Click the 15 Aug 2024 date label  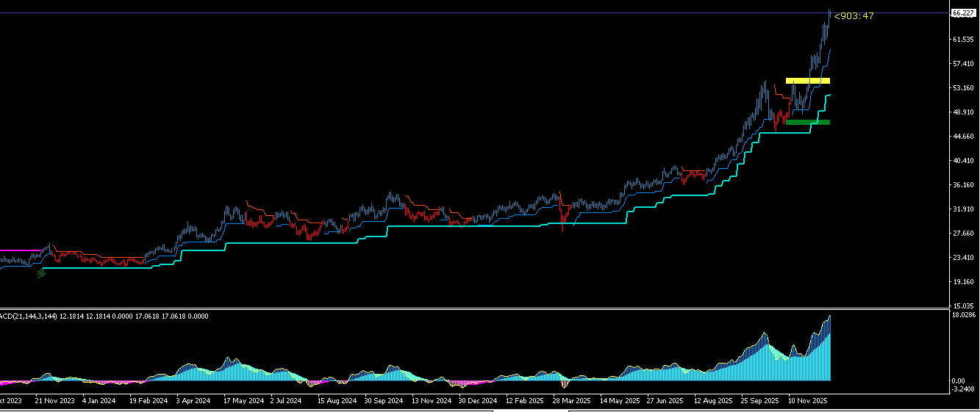(x=337, y=402)
